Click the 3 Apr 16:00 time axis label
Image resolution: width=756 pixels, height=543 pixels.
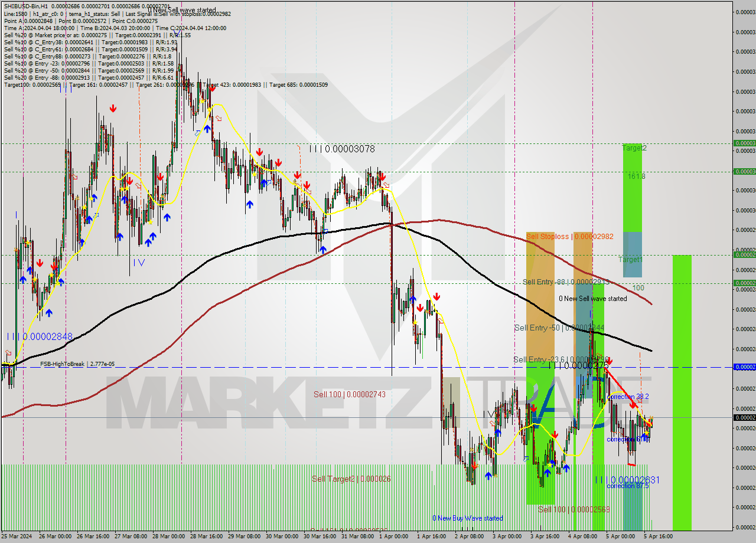545,537
